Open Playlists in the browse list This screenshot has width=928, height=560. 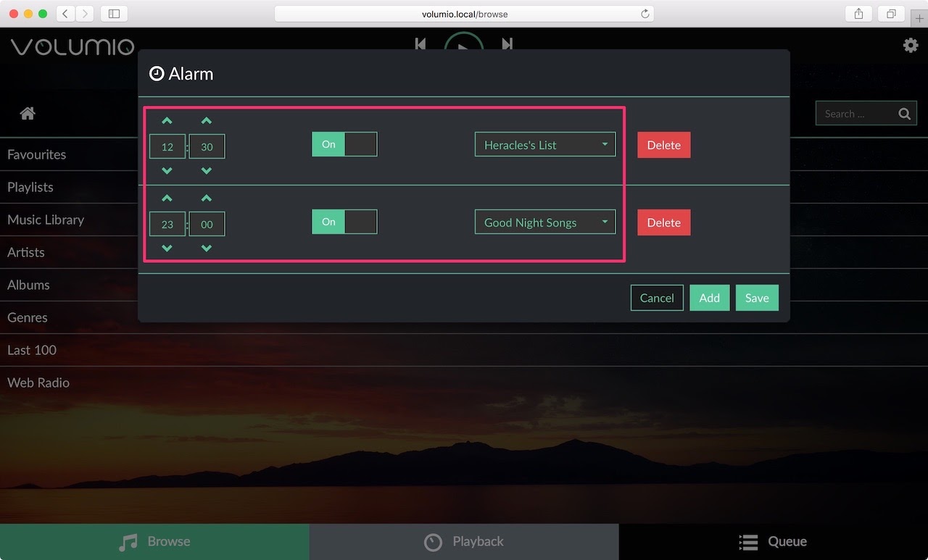[x=69, y=187]
